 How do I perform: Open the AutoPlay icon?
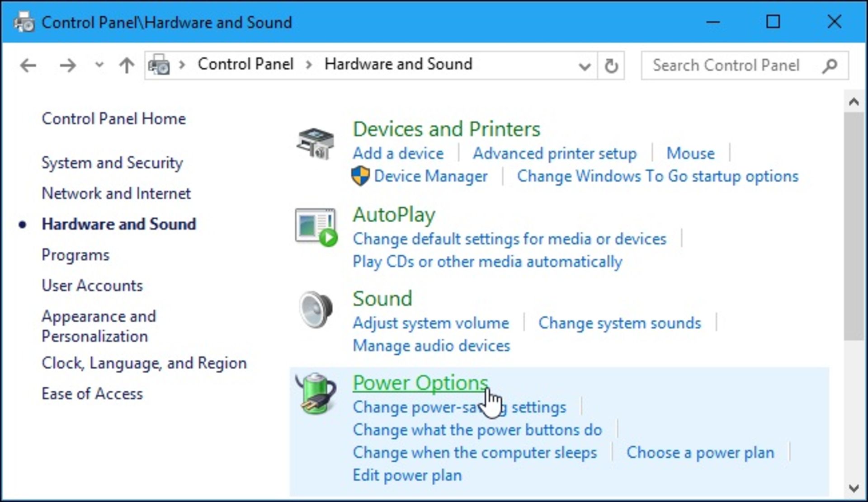[316, 227]
